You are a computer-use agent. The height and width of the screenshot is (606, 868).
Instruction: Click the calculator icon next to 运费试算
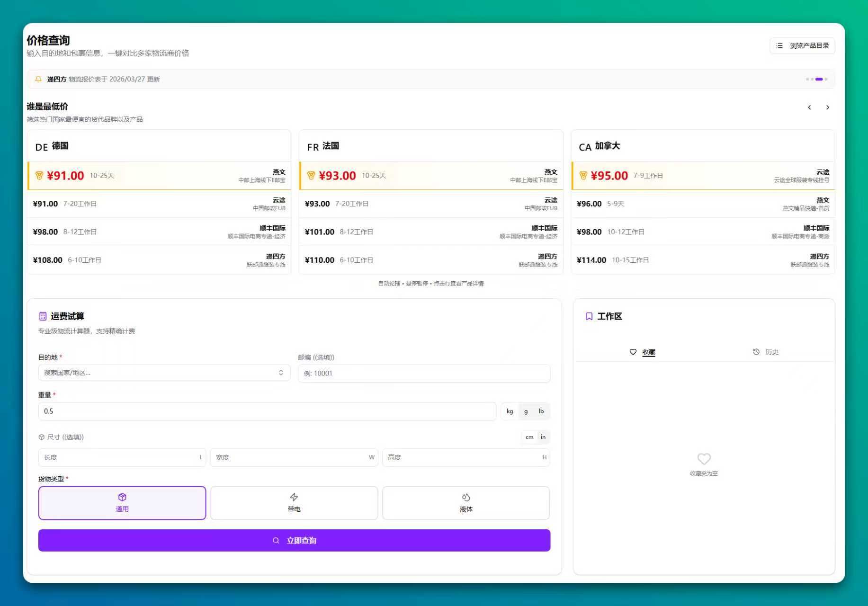coord(43,316)
